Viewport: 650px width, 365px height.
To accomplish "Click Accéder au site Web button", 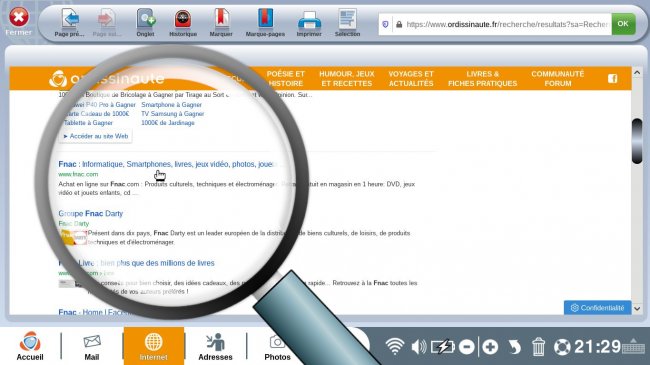I will (x=96, y=136).
